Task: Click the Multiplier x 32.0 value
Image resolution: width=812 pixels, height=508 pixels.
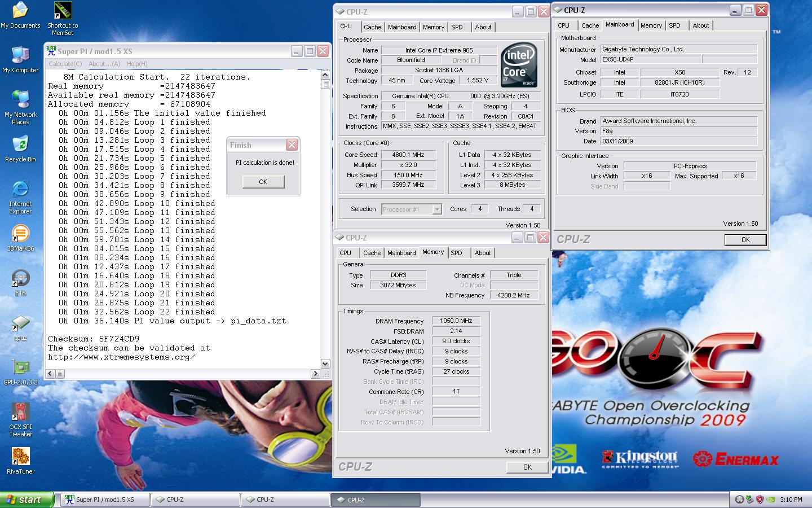Action: pos(409,165)
